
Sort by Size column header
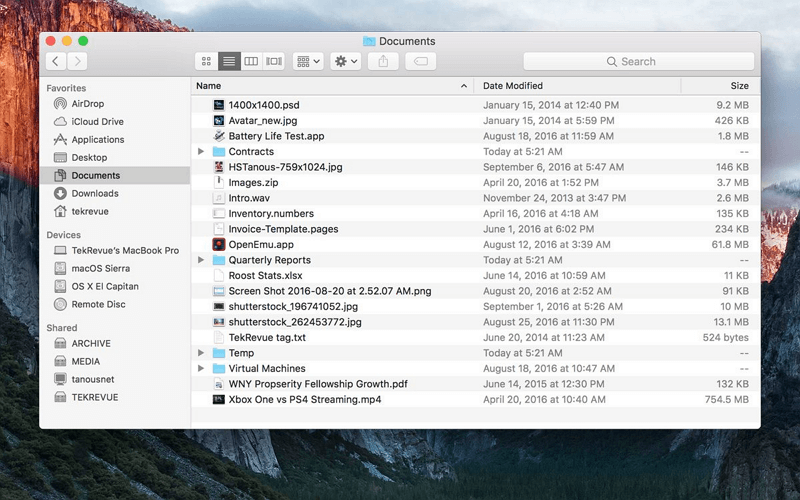tap(738, 86)
